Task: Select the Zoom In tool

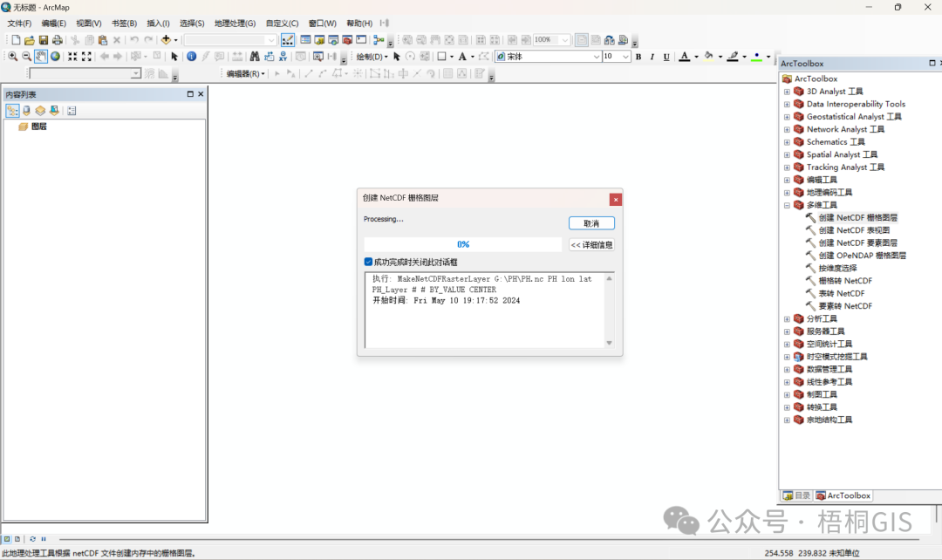Action: point(12,57)
